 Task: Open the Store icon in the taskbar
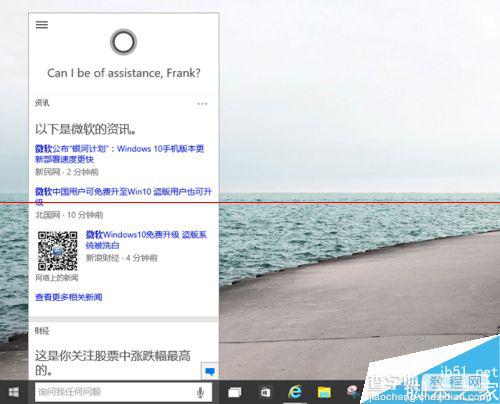(265, 392)
